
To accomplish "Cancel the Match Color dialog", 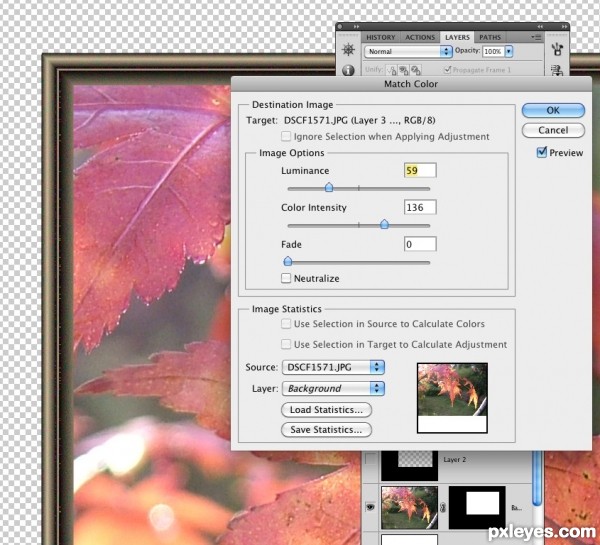I will 553,130.
